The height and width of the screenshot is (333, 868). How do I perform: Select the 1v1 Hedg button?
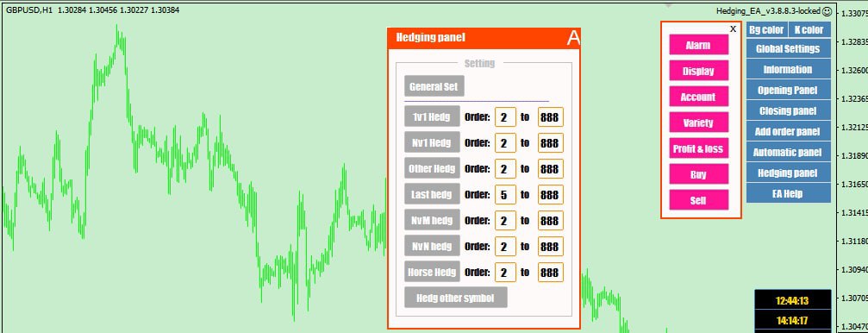coord(432,117)
